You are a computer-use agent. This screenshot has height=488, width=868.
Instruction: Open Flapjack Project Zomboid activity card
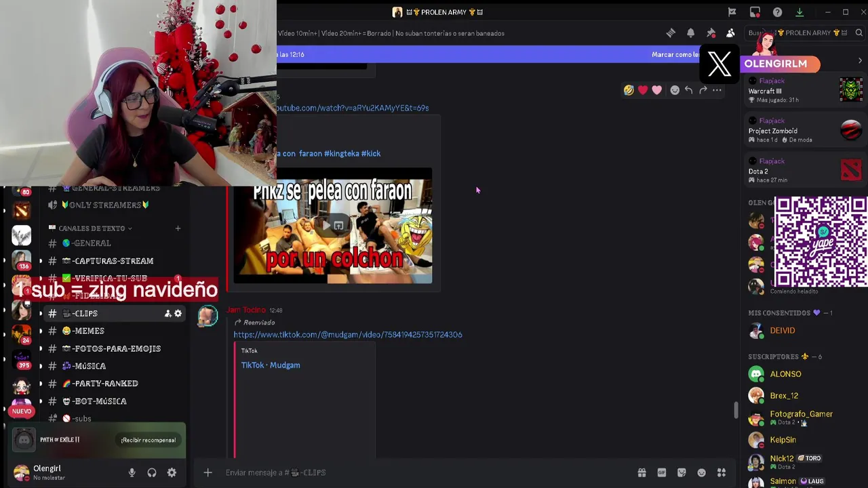click(804, 130)
